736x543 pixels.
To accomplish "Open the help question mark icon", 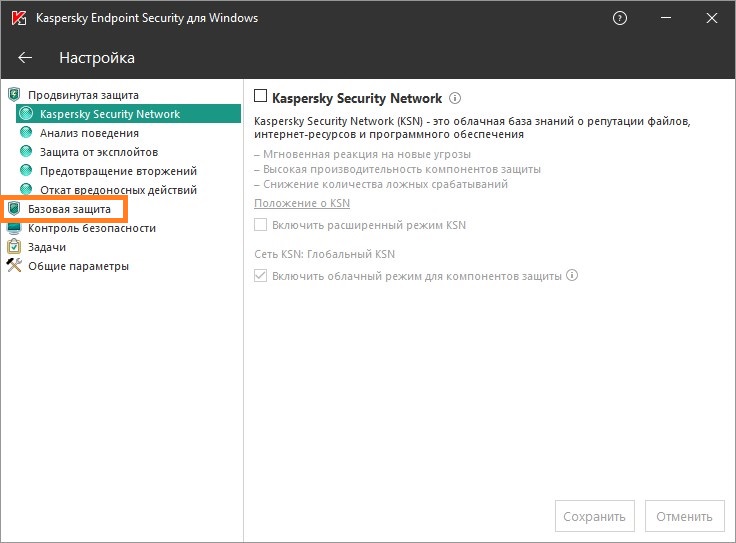I will pyautogui.click(x=621, y=19).
